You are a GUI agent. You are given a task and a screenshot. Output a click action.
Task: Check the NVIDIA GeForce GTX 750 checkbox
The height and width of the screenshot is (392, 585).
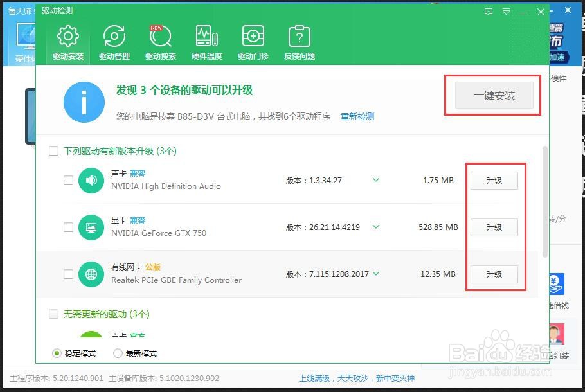68,227
